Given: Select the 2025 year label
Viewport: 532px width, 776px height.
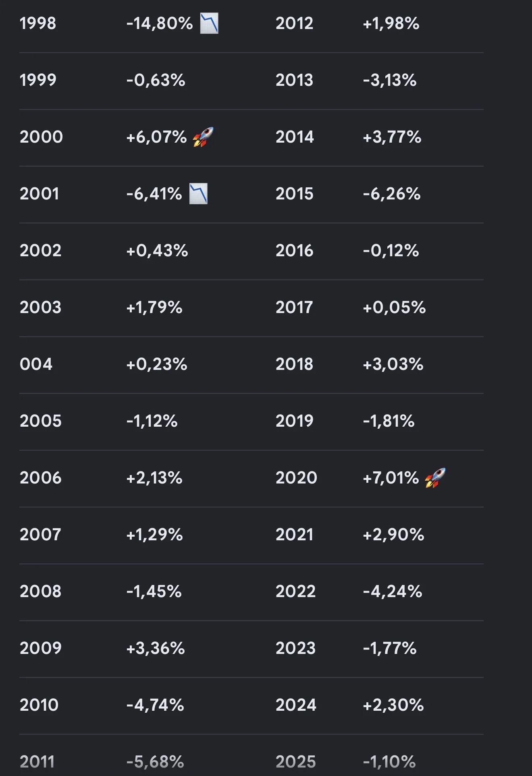Looking at the screenshot, I should click(296, 762).
